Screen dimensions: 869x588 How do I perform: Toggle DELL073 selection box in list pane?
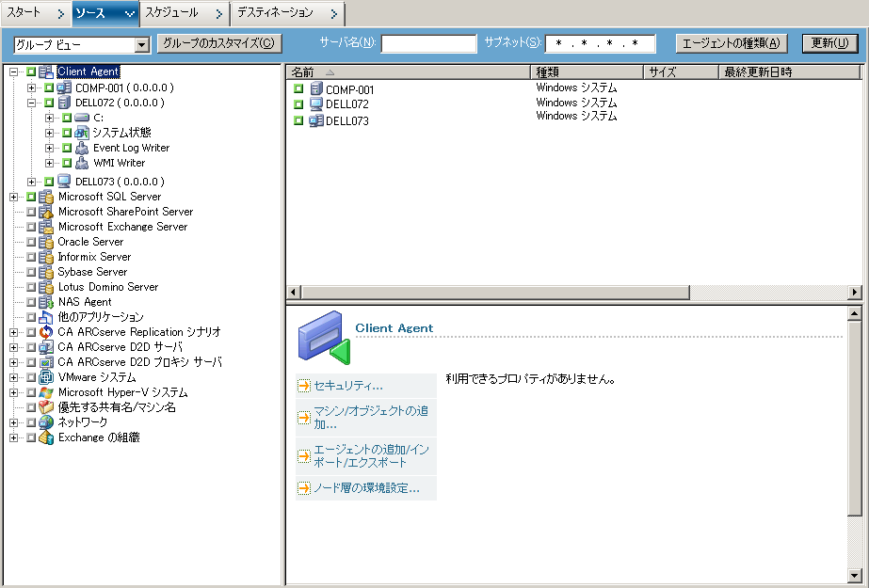click(298, 120)
